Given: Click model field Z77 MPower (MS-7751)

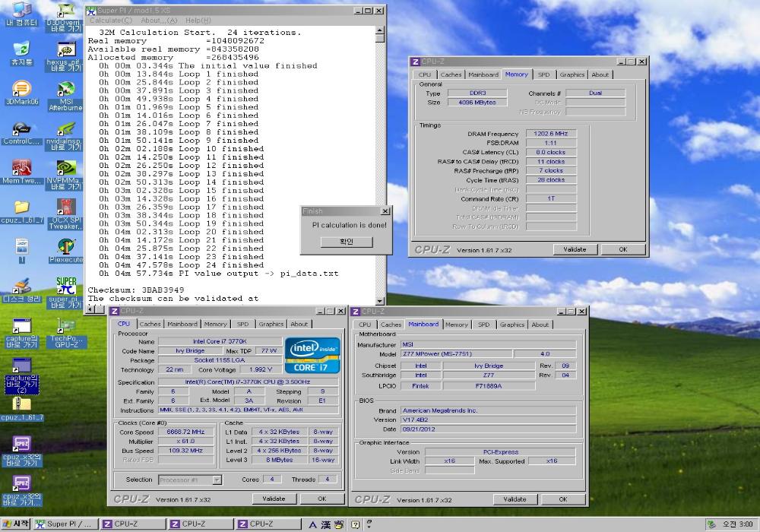Looking at the screenshot, I should [455, 354].
